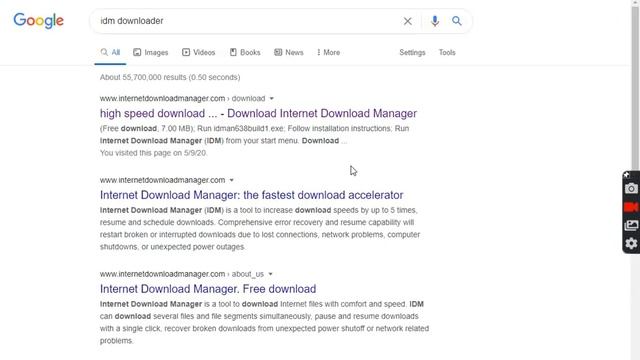Open the Google logo homepage link
This screenshot has height=360, width=640.
click(x=38, y=20)
